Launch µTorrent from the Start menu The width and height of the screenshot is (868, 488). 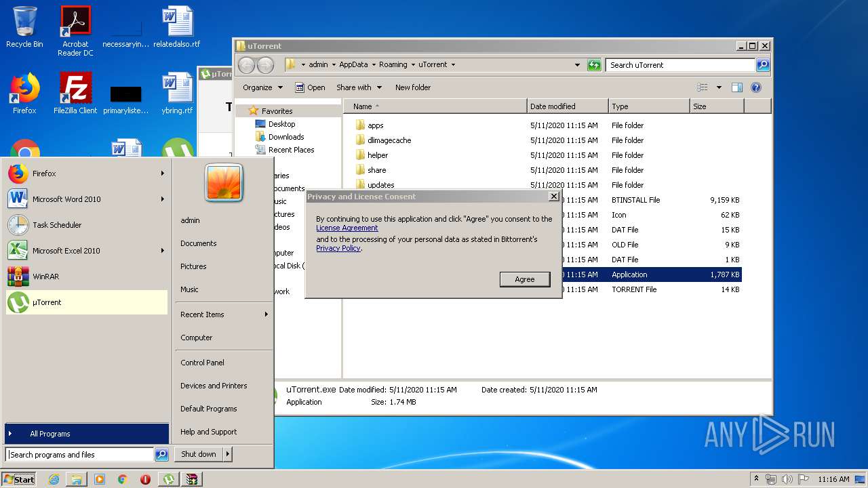(87, 302)
